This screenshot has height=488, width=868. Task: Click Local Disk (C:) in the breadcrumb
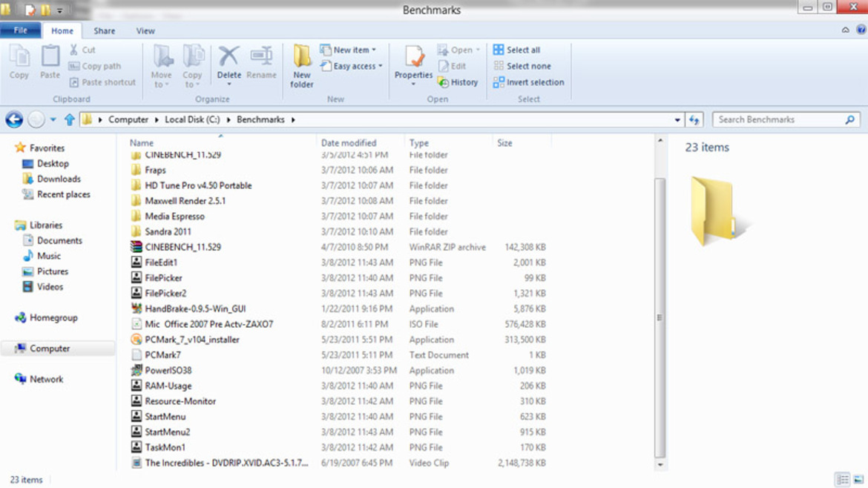pos(192,119)
